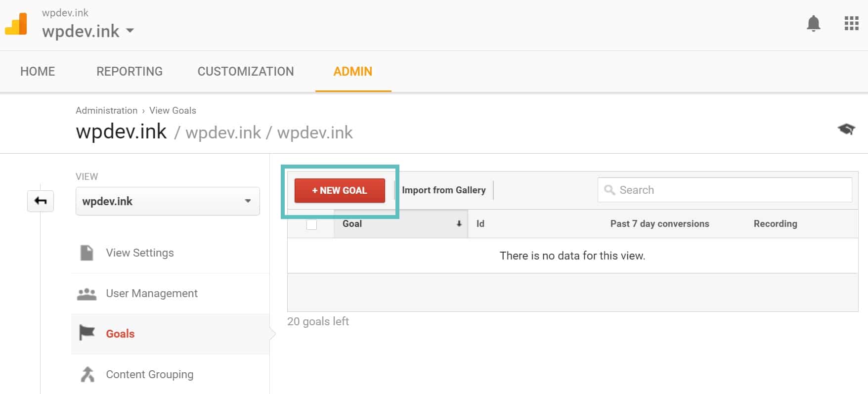Click the View Settings document icon
868x394 pixels.
click(87, 253)
